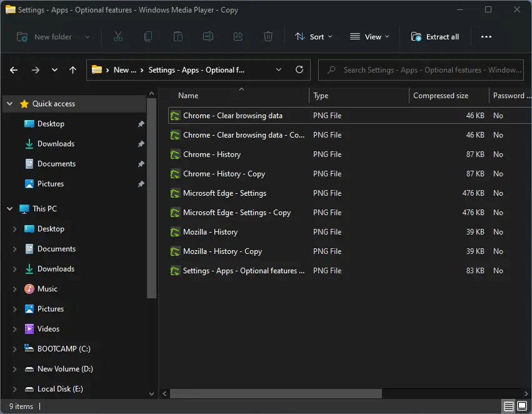The height and width of the screenshot is (414, 532).
Task: Click the Delete trash icon
Action: pos(268,36)
